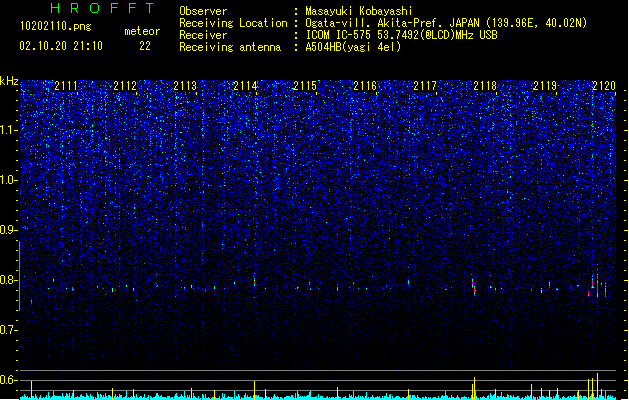Click antenna value A504HB(yagi 4el)

[353, 47]
